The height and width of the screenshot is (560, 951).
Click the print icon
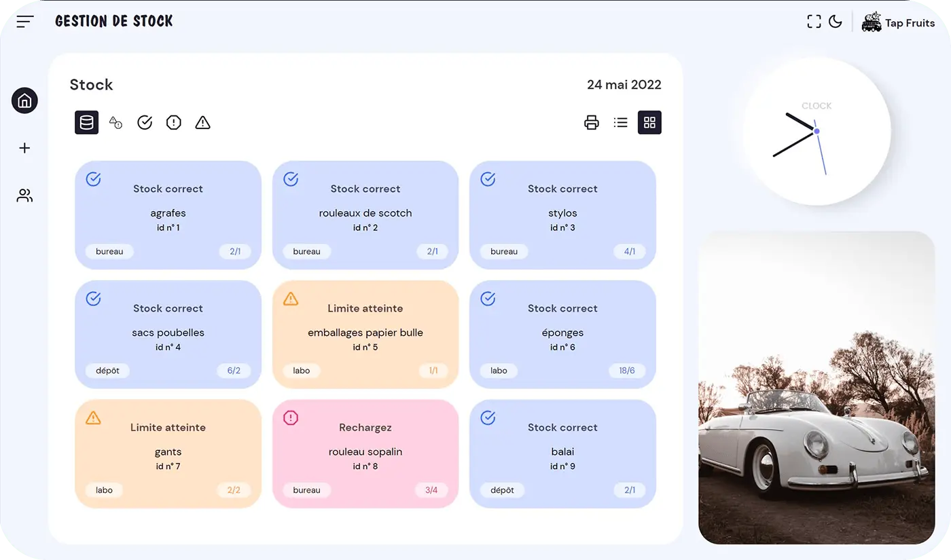point(592,123)
